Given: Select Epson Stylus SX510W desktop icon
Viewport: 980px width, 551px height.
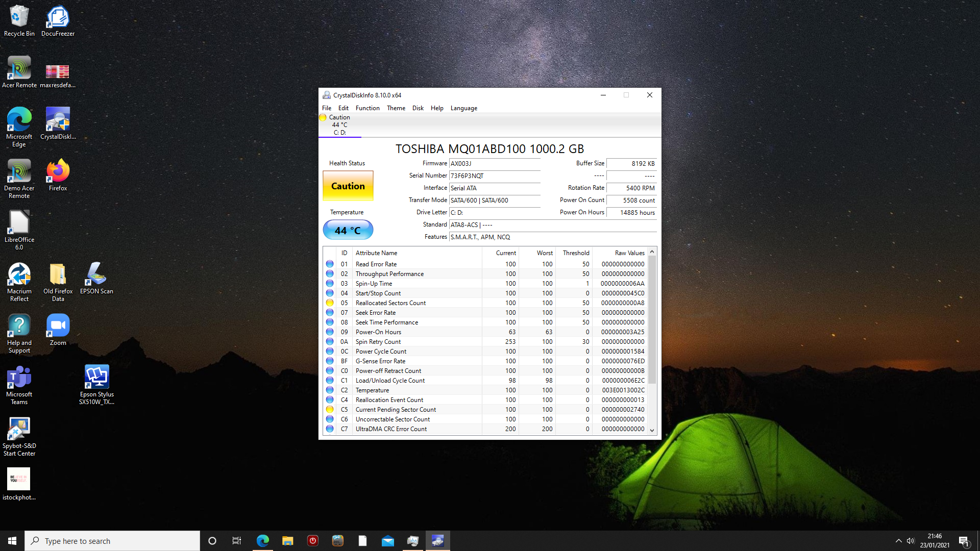Looking at the screenshot, I should coord(96,385).
